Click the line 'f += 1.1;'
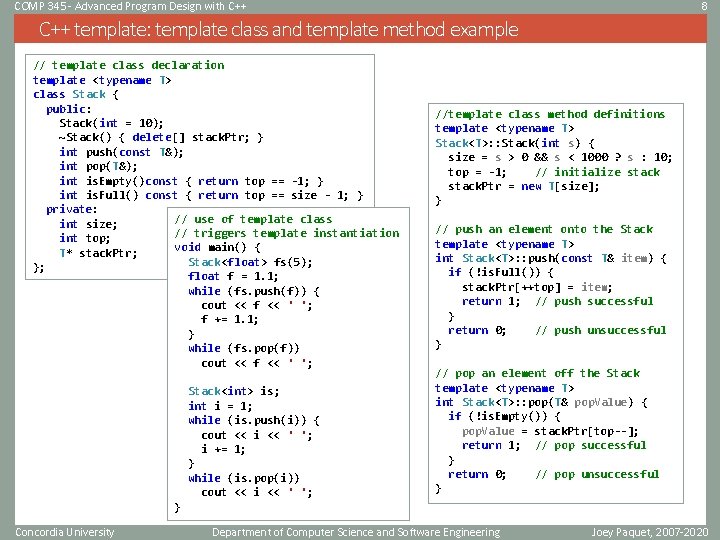720x540 pixels. [x=230, y=319]
